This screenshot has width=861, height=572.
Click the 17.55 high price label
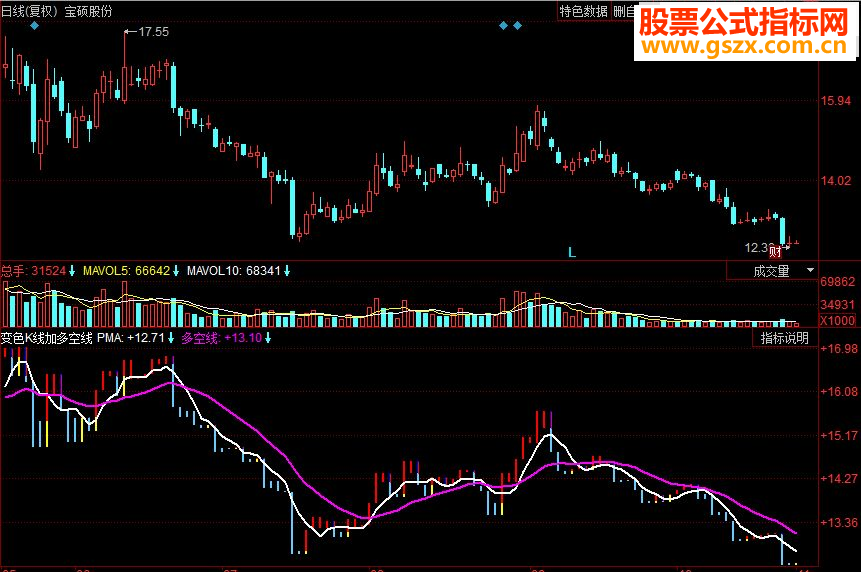(x=153, y=32)
